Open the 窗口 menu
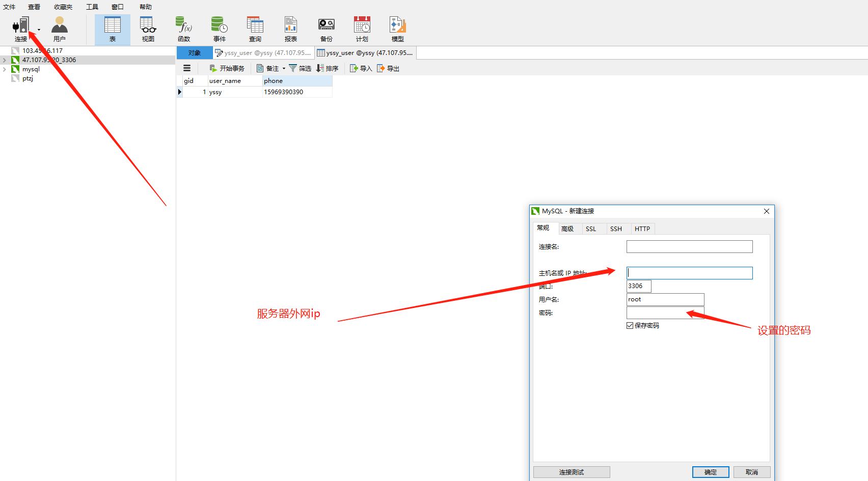Viewport: 868px width, 481px height. 118,7
